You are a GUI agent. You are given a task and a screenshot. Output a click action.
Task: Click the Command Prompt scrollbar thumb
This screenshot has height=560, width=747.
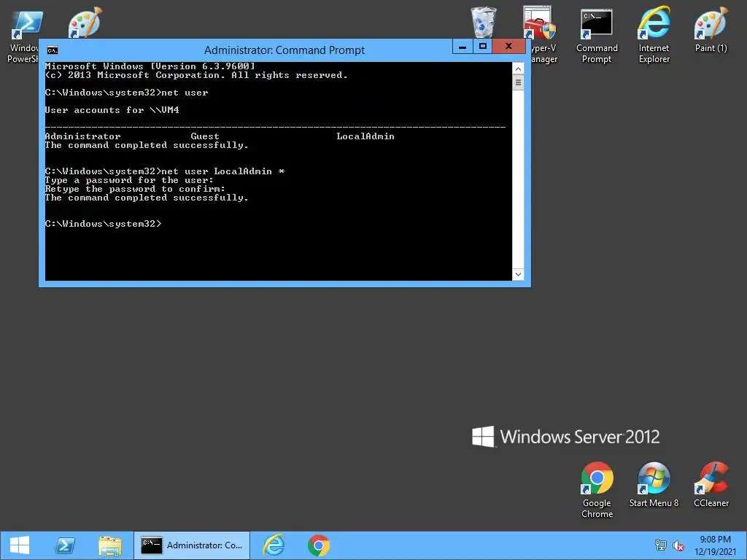pyautogui.click(x=518, y=82)
